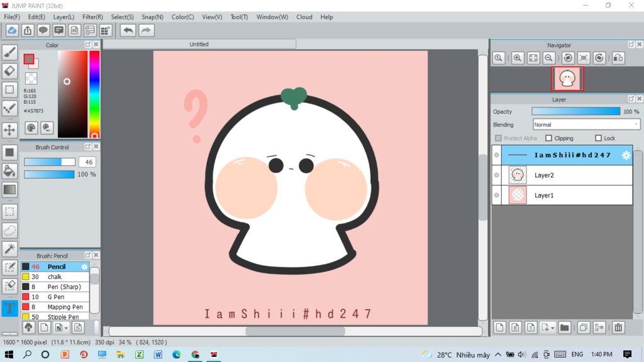Open the File(F) menu
The width and height of the screenshot is (644, 362).
[12, 17]
